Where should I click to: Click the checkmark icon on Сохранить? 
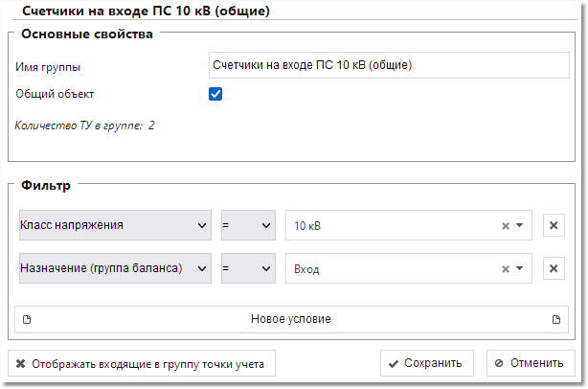[x=394, y=364]
